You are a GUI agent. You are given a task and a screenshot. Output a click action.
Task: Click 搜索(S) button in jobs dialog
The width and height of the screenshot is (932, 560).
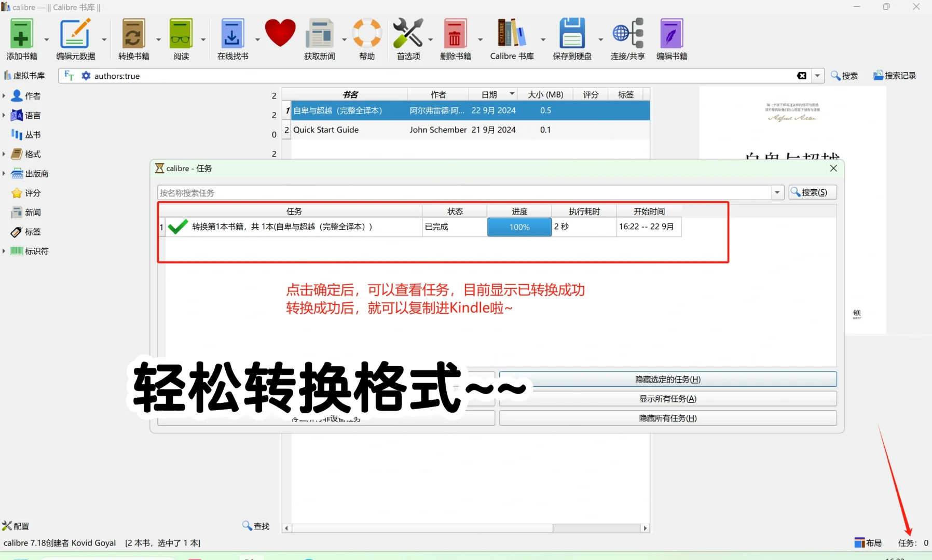pos(813,192)
